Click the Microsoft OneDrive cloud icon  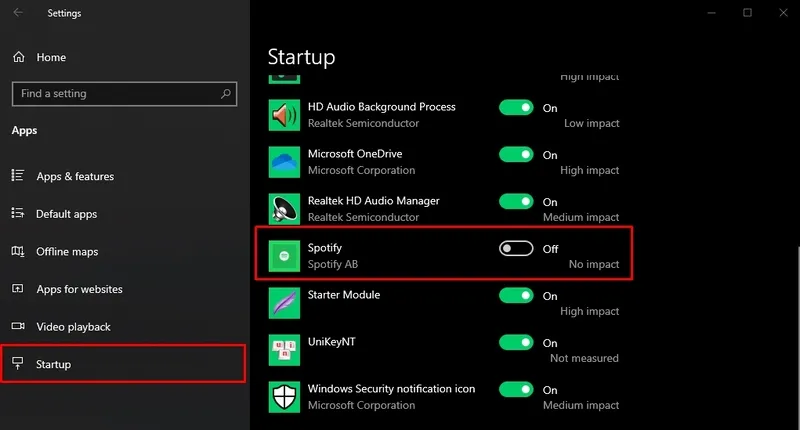[x=284, y=162]
